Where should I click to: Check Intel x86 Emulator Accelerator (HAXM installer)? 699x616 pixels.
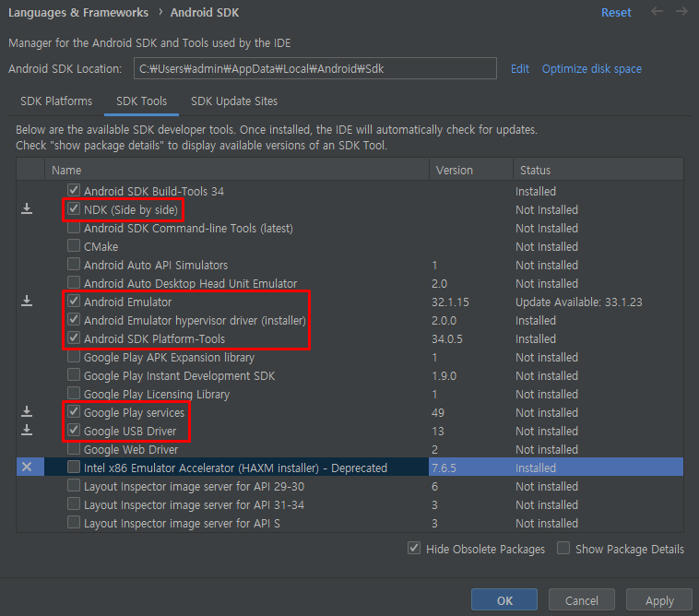[74, 467]
